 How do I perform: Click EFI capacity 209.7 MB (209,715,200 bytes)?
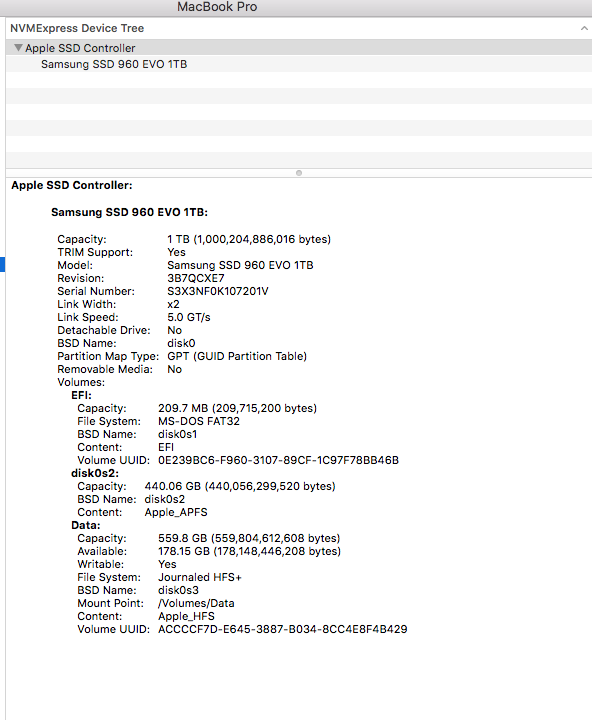click(237, 408)
